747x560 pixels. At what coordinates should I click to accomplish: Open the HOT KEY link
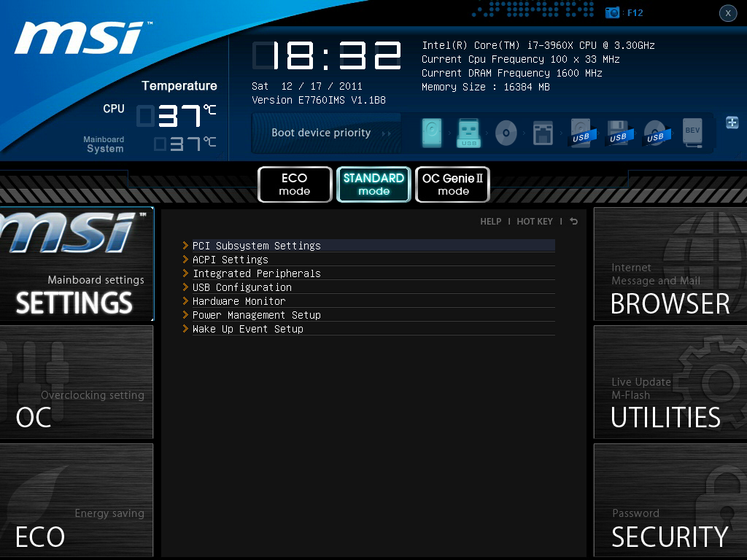(535, 222)
